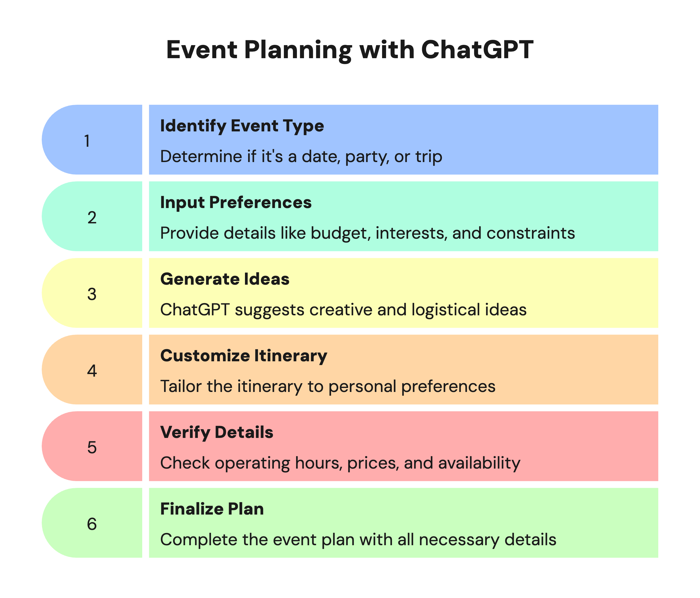Image resolution: width=700 pixels, height=598 pixels.
Task: Select text Tailor the itinerary to personal preferences
Action: (328, 387)
